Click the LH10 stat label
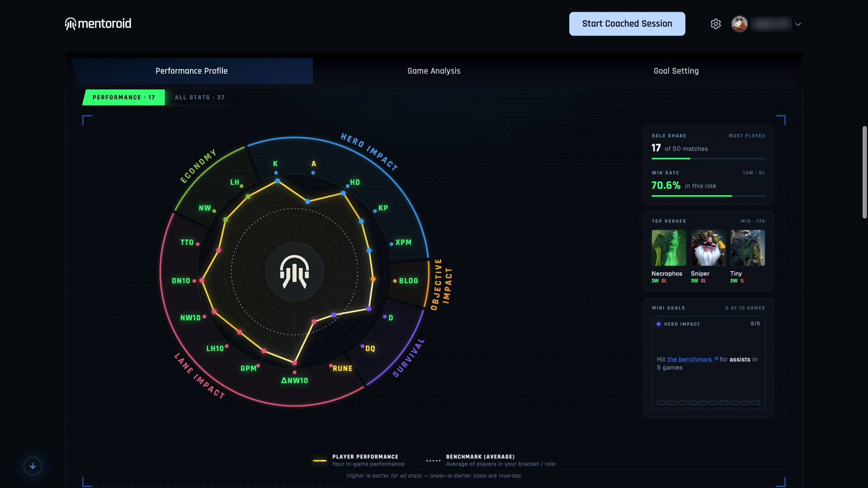This screenshot has height=488, width=868. [215, 349]
